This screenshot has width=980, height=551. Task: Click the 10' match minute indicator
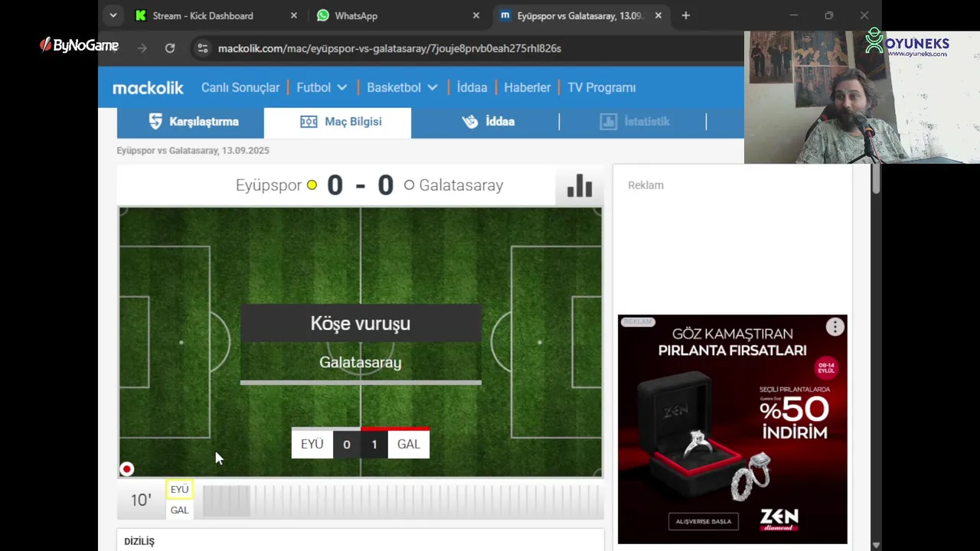click(x=141, y=500)
